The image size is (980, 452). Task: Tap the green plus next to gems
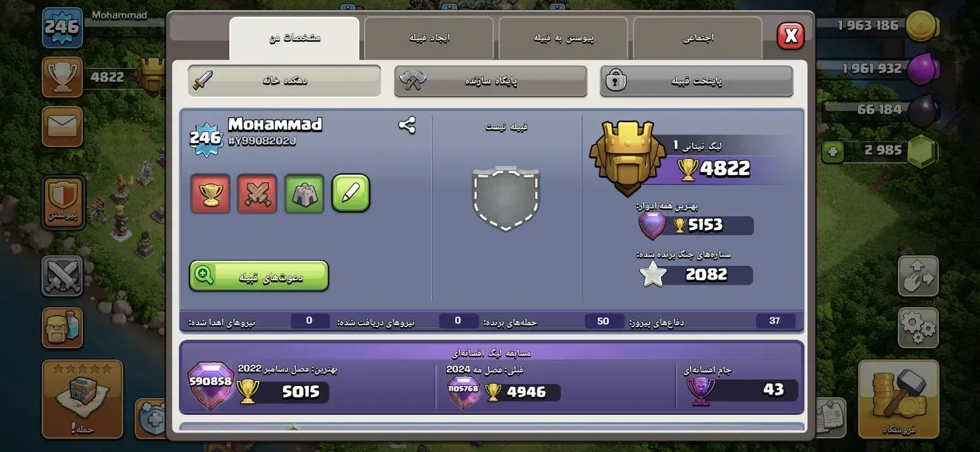point(833,152)
